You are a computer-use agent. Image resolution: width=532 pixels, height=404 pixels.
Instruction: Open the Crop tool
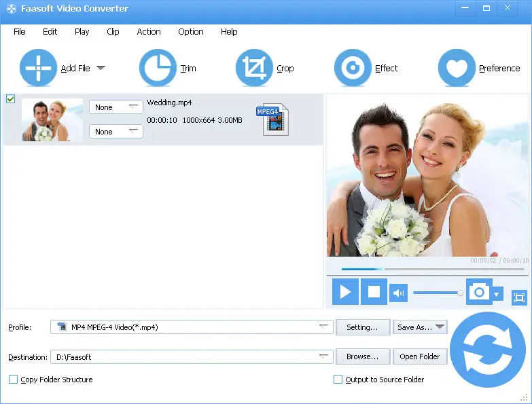point(253,68)
